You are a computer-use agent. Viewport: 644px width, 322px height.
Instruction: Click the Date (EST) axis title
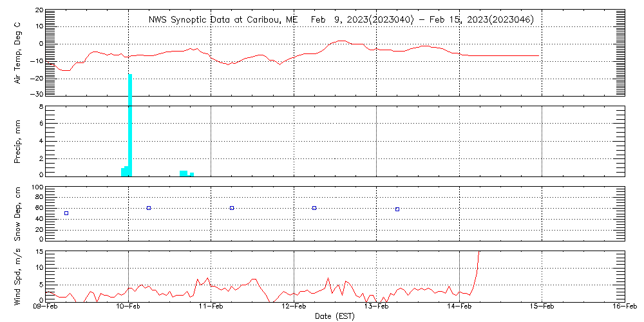click(336, 316)
